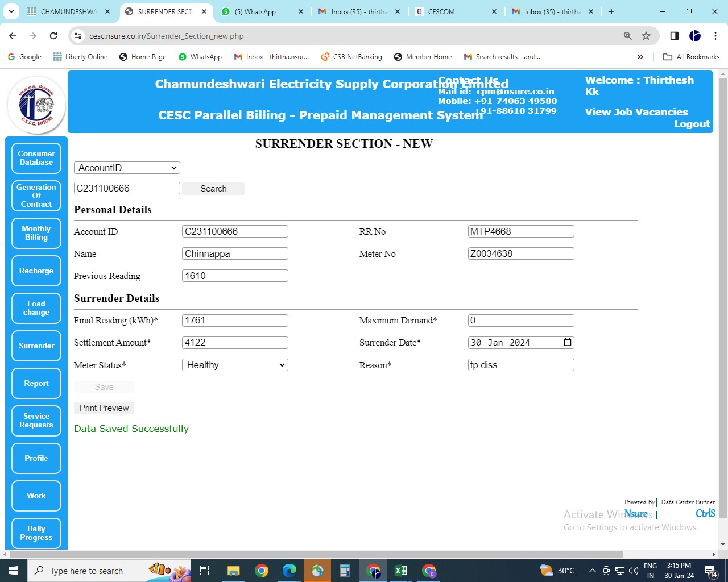Click the vertical page scrollbar
The image size is (728, 582).
[723, 298]
